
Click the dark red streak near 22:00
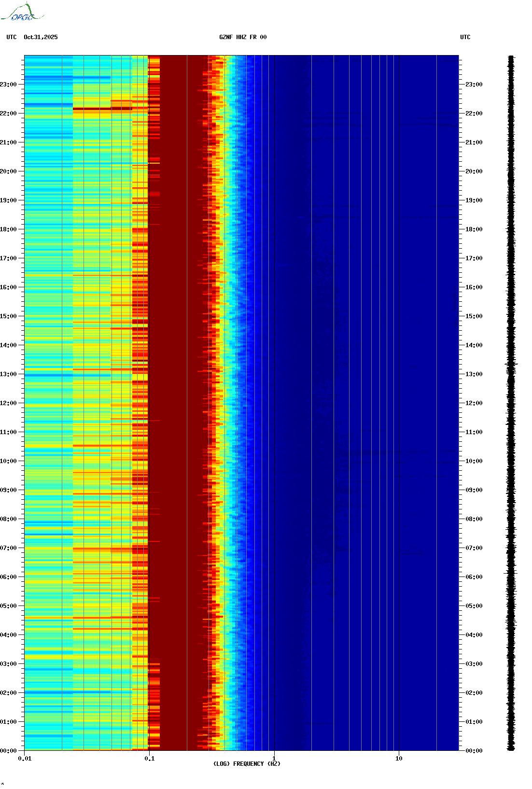[x=102, y=109]
